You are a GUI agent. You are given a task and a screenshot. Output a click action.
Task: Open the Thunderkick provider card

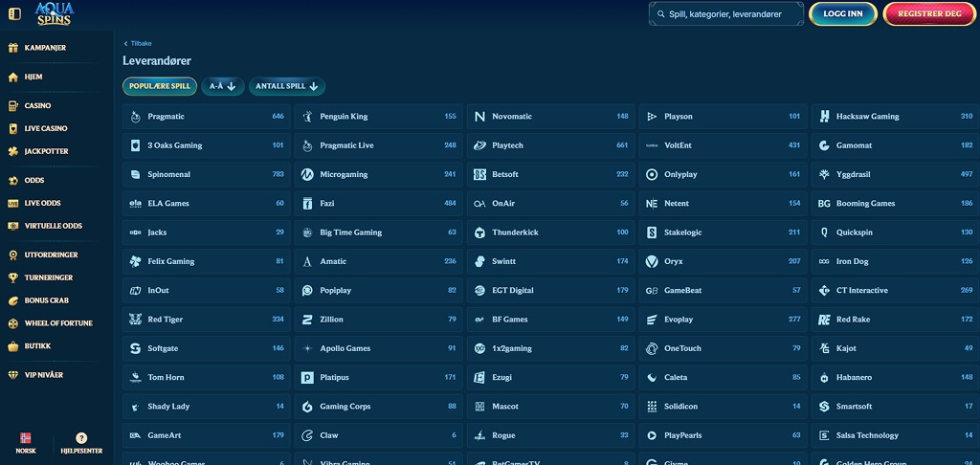550,232
